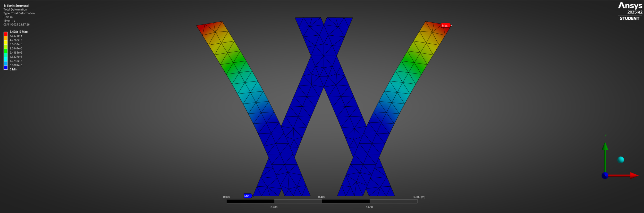Image resolution: width=644 pixels, height=213 pixels.
Task: Click the '4.8871e-5' legend value
Action: click(16, 36)
